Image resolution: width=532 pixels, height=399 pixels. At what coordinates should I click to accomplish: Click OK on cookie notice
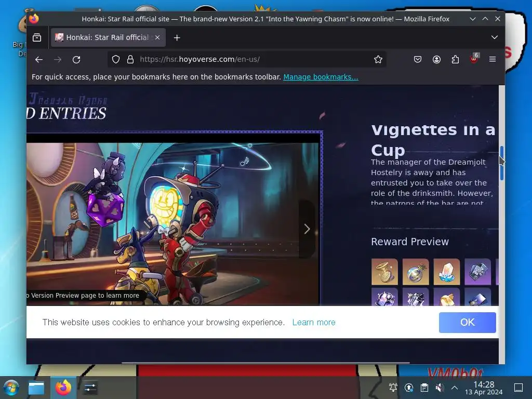click(467, 322)
